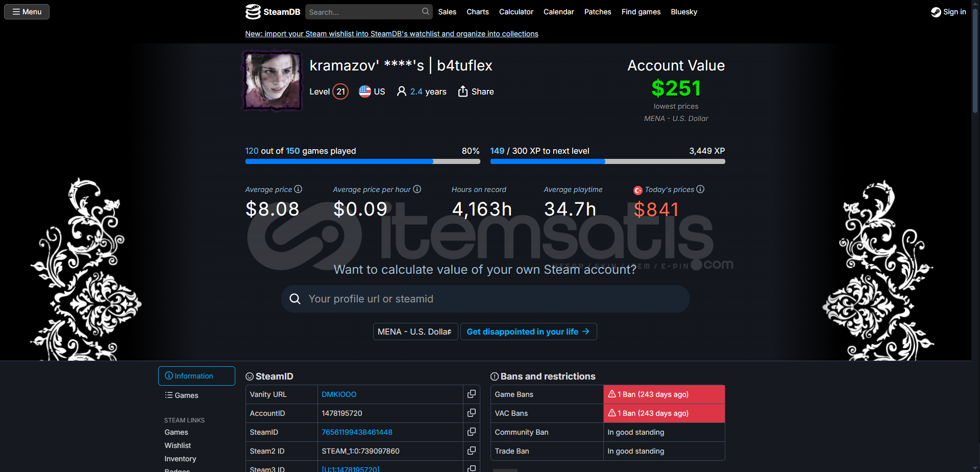Click the US flag icon

[365, 91]
